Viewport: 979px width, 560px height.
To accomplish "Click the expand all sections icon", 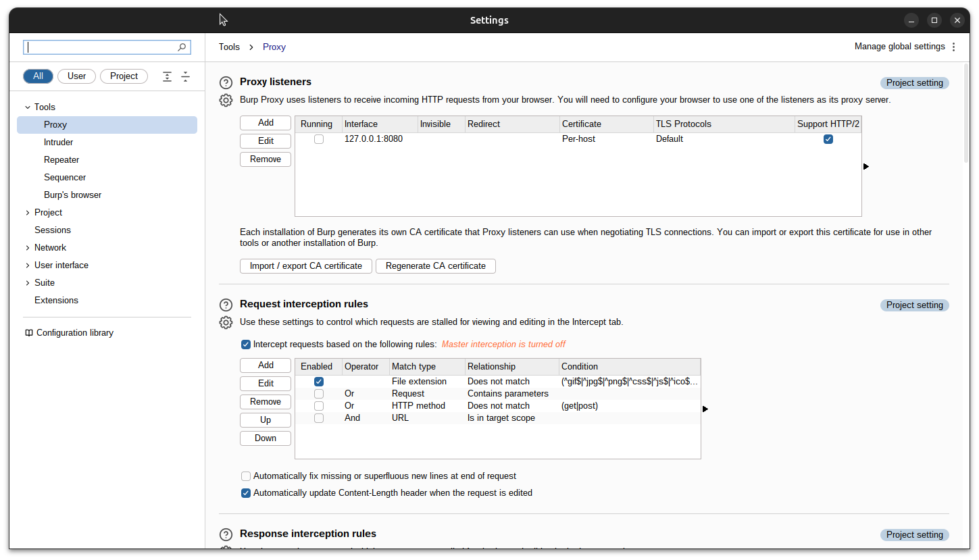I will tap(168, 76).
